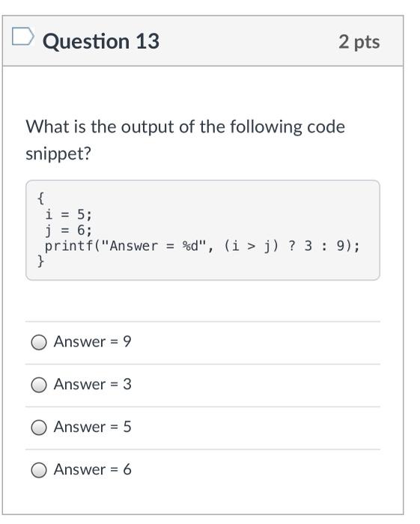Image resolution: width=420 pixels, height=524 pixels.
Task: Click the printf line in the code
Action: tap(202, 246)
